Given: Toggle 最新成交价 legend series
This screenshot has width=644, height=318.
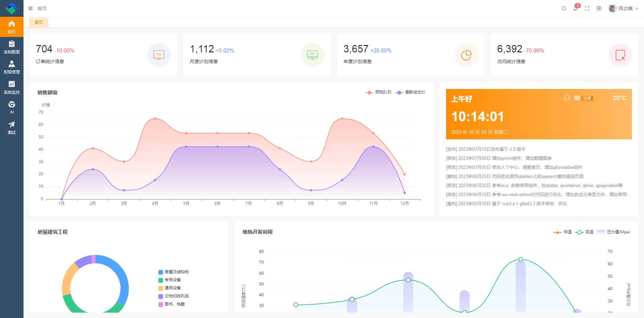Looking at the screenshot, I should point(410,92).
